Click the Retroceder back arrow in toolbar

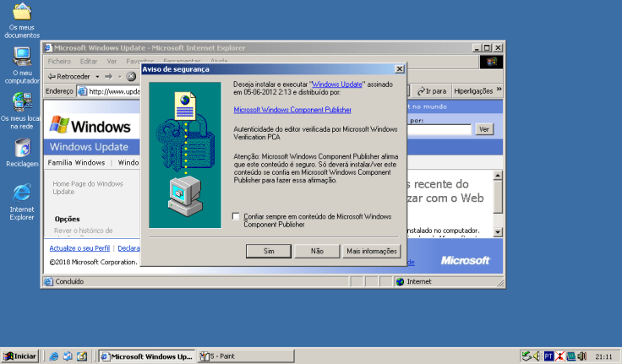(x=52, y=76)
